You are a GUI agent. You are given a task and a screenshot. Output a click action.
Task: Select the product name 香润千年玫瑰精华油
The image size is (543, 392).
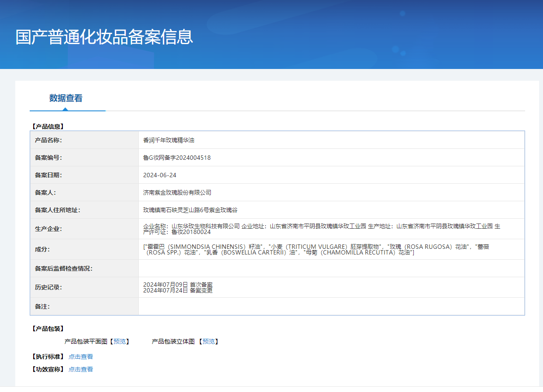[x=168, y=140]
